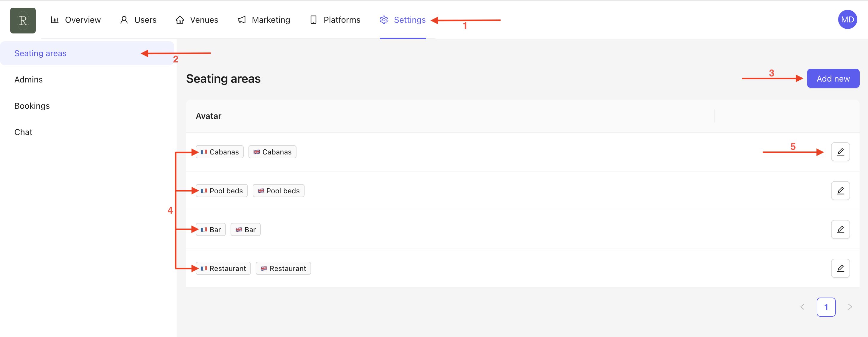The width and height of the screenshot is (868, 337).
Task: Go to previous page with left chevron
Action: point(802,307)
